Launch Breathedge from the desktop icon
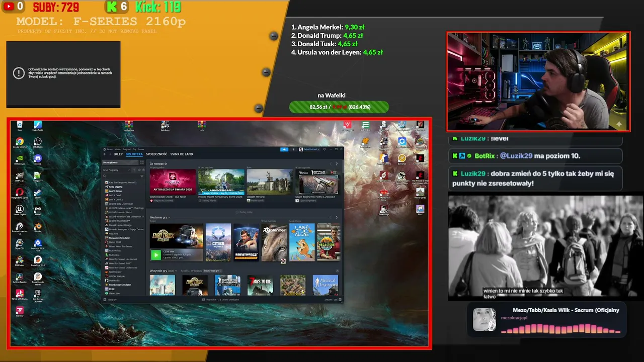644x362 pixels. click(384, 210)
